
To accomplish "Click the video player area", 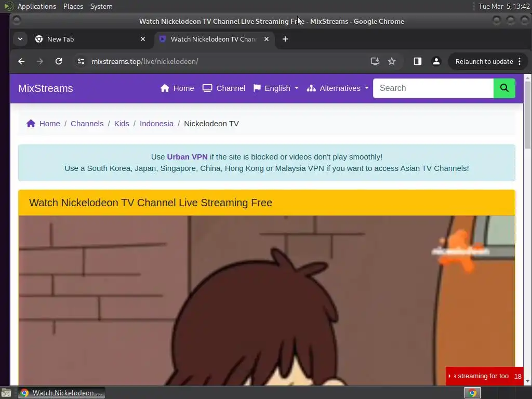I will [x=267, y=300].
